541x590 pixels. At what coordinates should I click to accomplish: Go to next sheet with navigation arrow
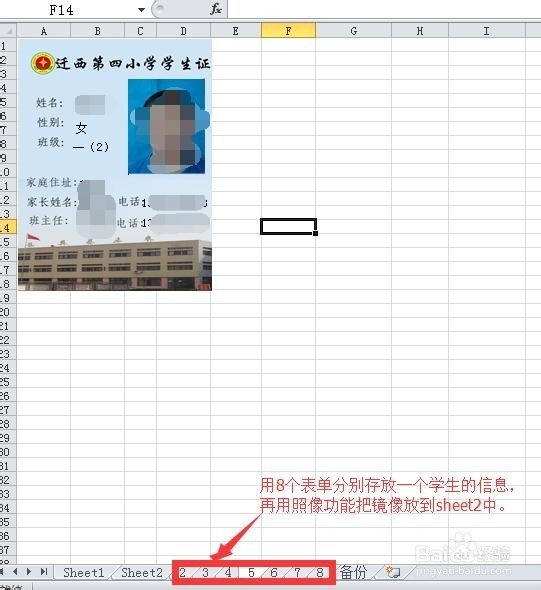point(29,572)
